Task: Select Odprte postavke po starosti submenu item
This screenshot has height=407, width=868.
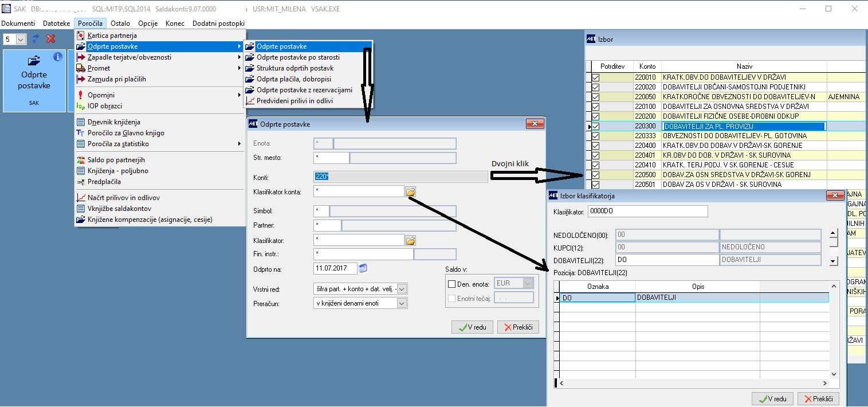Action: pos(298,57)
